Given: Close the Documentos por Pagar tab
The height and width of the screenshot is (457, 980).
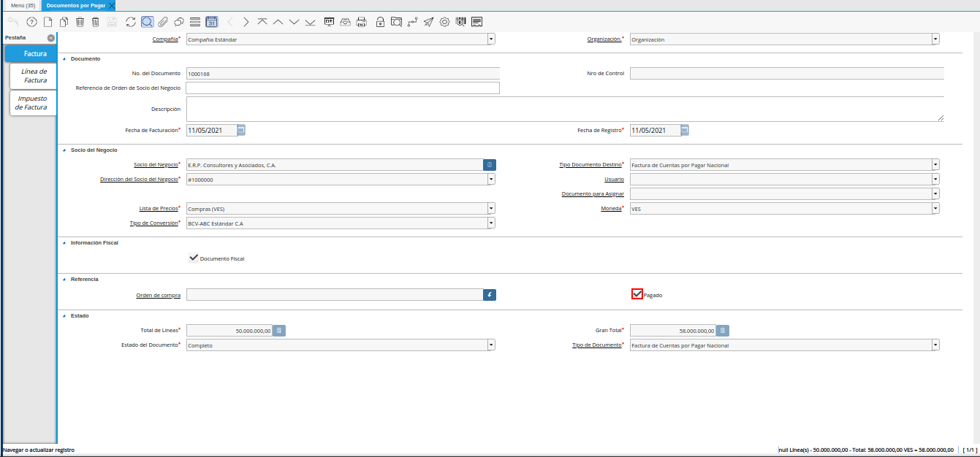Looking at the screenshot, I should click(x=111, y=5).
